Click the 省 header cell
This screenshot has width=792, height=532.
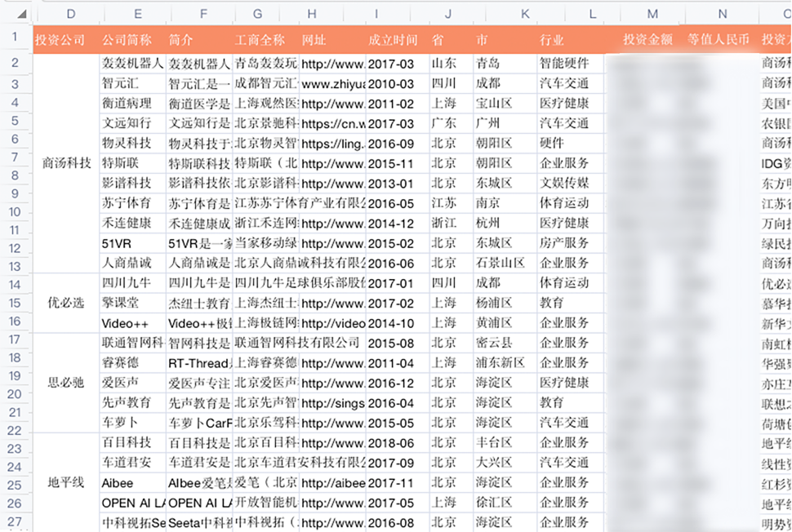click(x=452, y=39)
